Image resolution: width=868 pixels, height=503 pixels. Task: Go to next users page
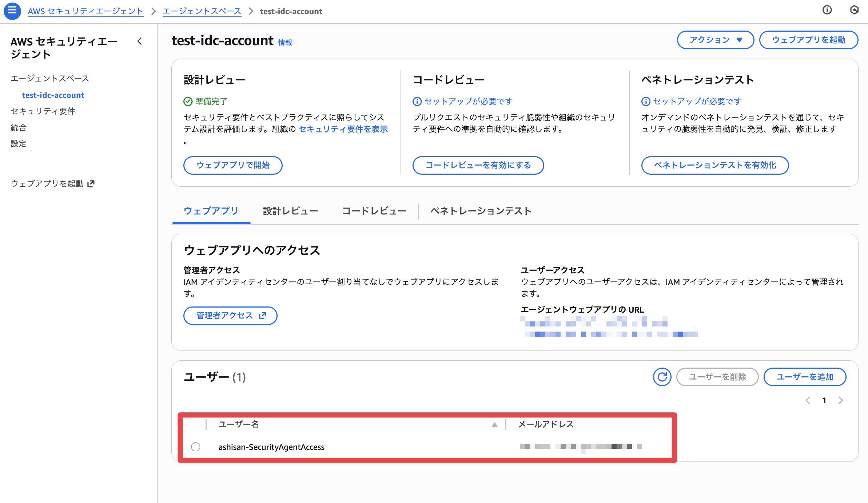pos(841,400)
